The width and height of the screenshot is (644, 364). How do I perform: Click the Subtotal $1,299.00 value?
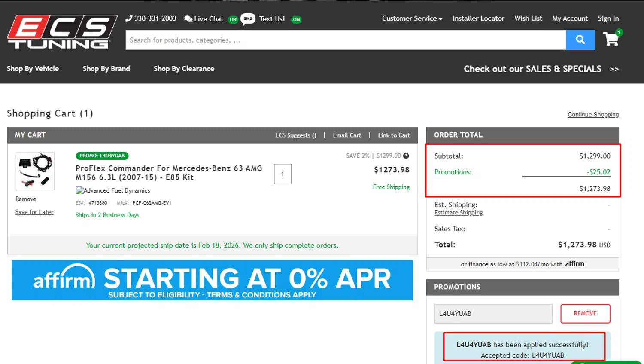(x=595, y=156)
